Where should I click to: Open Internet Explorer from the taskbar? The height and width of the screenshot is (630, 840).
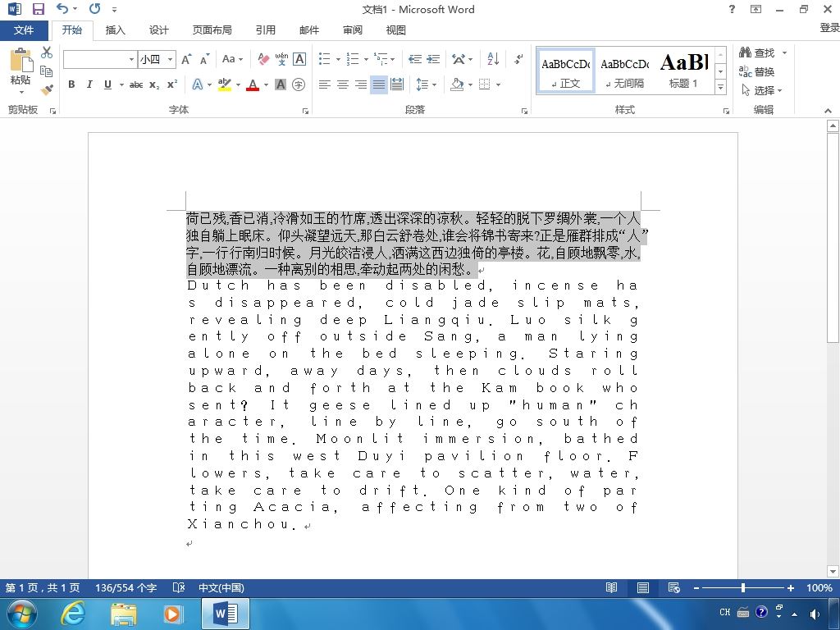pos(72,614)
